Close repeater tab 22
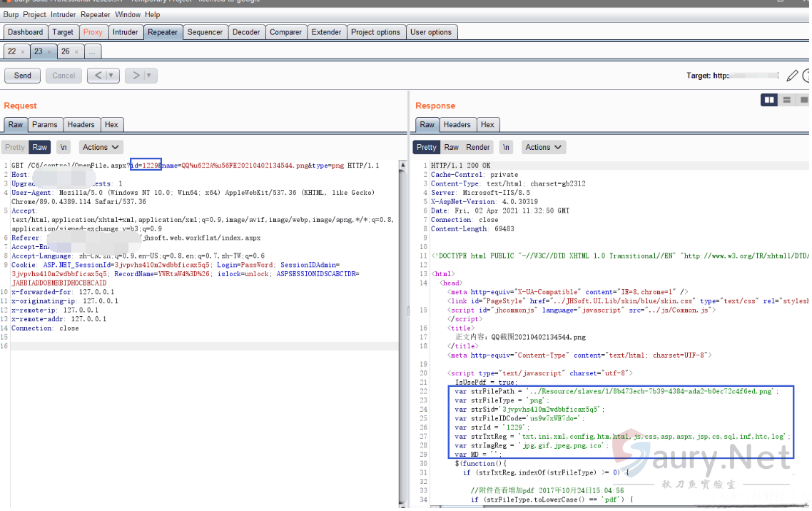The image size is (812, 511). (23, 52)
